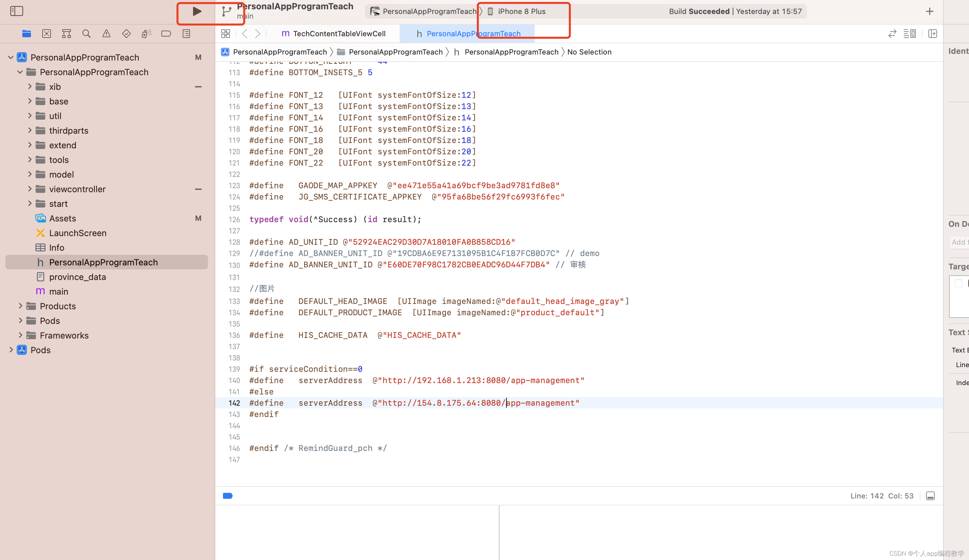Image resolution: width=969 pixels, height=560 pixels.
Task: Expand the thirdparts folder
Action: (30, 130)
